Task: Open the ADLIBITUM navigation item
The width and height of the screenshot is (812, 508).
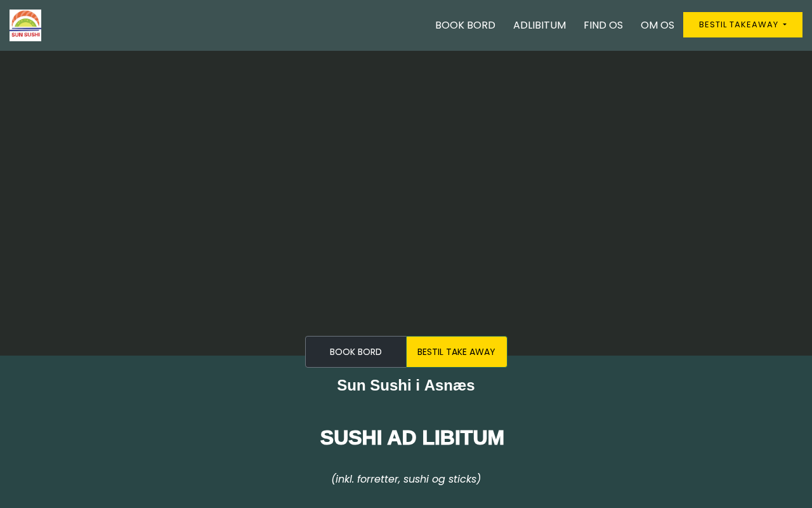Action: [539, 25]
